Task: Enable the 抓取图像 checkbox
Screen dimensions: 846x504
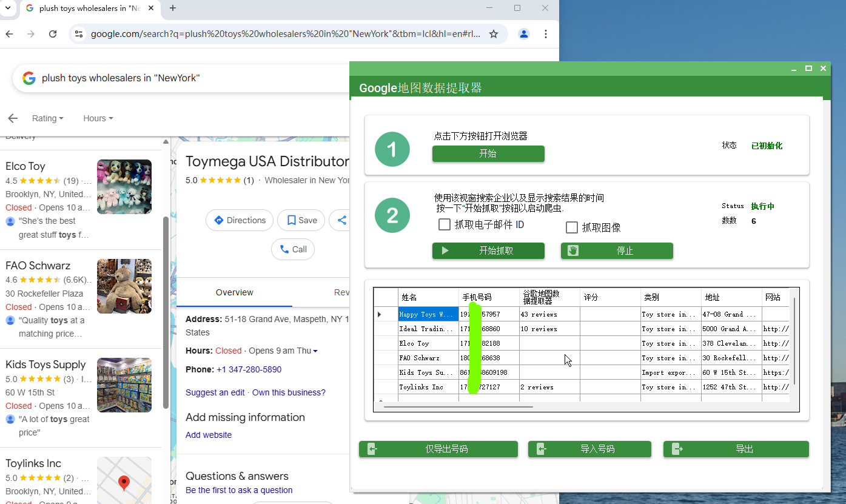Action: (x=571, y=227)
